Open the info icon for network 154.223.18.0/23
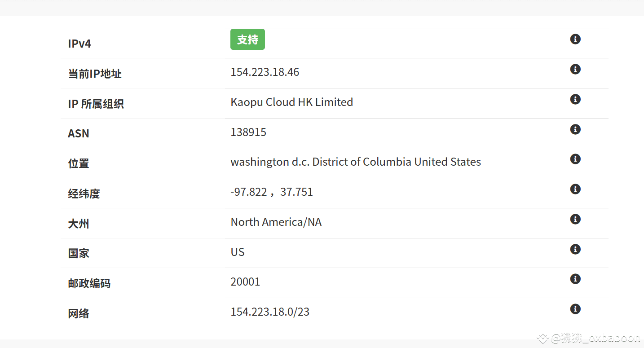The height and width of the screenshot is (348, 644). 575,309
